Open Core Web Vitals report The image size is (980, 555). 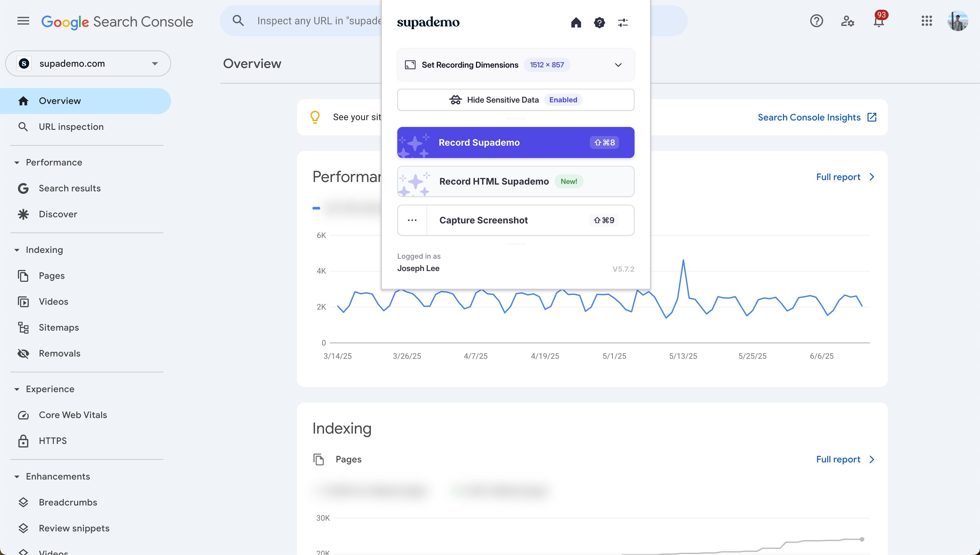coord(86,415)
